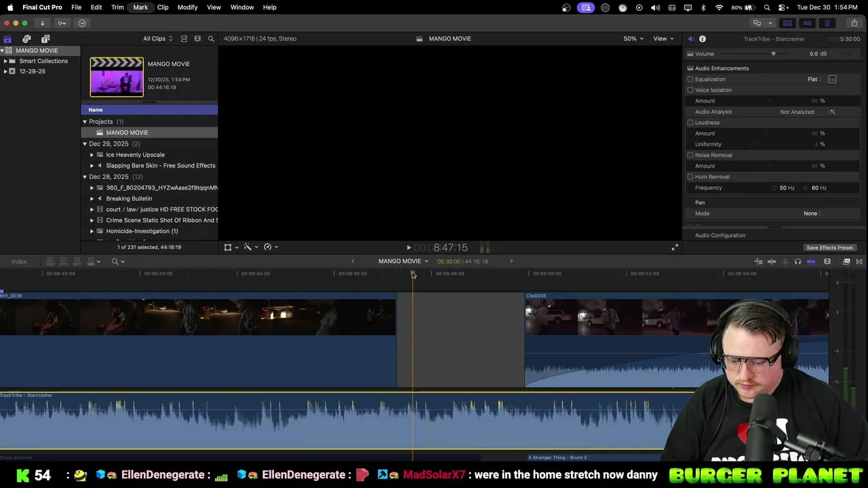Screen dimensions: 868x488
Task: Open the 50% viewer zoom dropdown
Action: coord(634,39)
